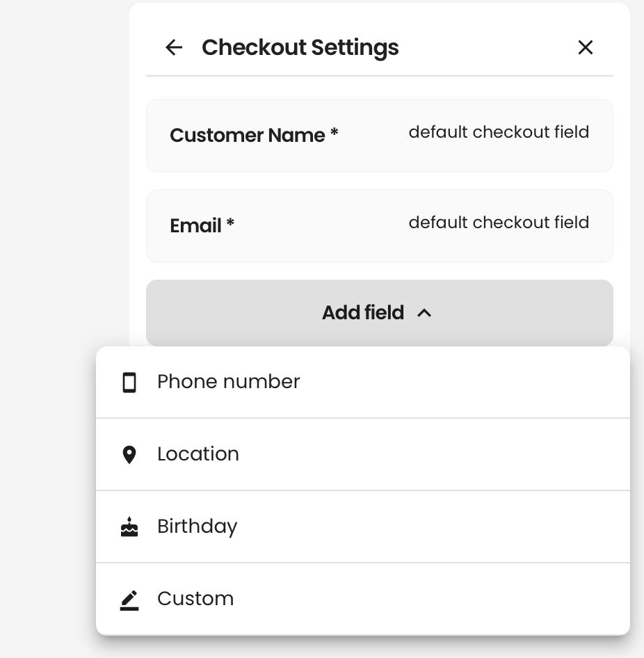Click the pencil icon beside Custom
This screenshot has height=658, width=644.
point(129,600)
